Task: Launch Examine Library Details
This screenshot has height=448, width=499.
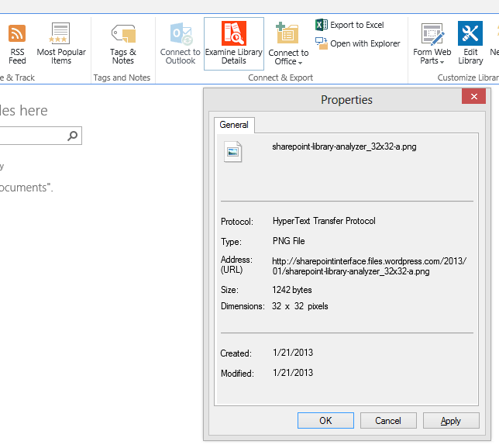Action: [234, 43]
